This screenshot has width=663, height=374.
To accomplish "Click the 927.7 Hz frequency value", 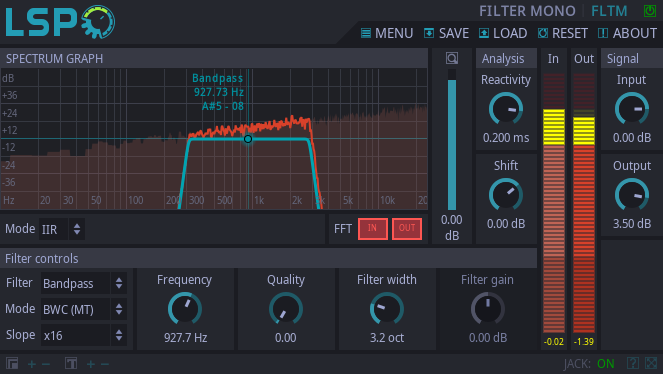I will [186, 338].
